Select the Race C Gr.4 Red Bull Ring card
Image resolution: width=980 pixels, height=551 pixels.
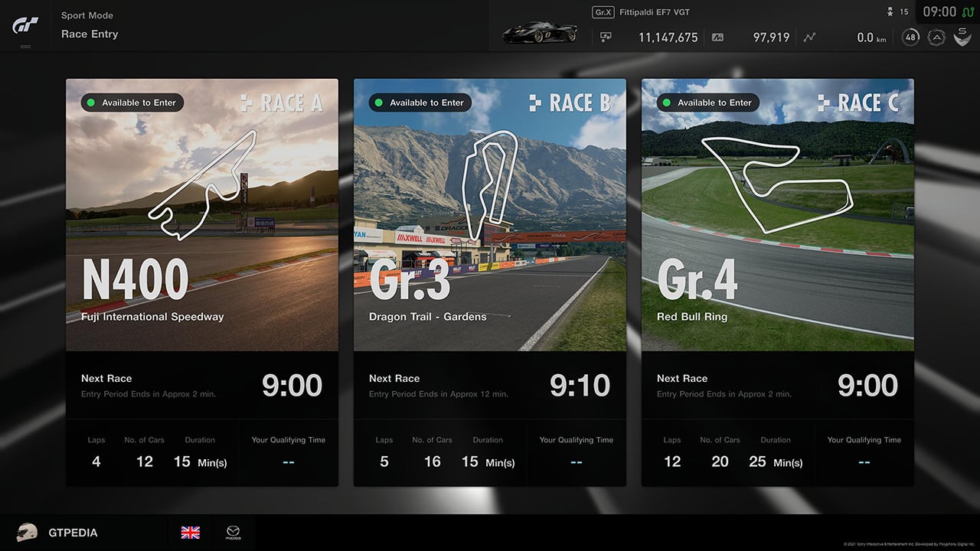click(778, 282)
